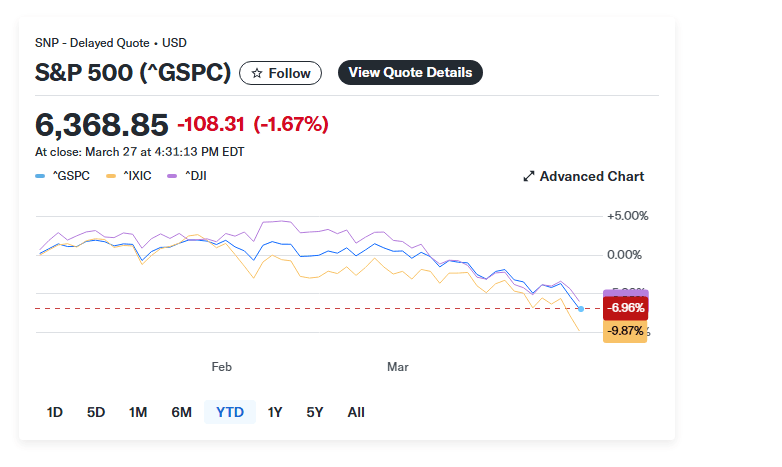The width and height of the screenshot is (782, 467).
Task: Click the S&P 500 (^GSPC) heading
Action: pos(133,73)
